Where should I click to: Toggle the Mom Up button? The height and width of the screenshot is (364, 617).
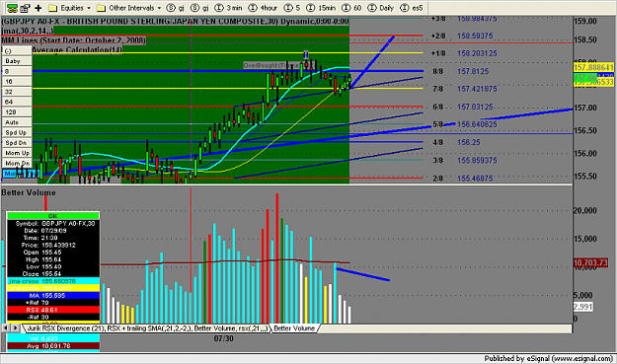point(17,153)
